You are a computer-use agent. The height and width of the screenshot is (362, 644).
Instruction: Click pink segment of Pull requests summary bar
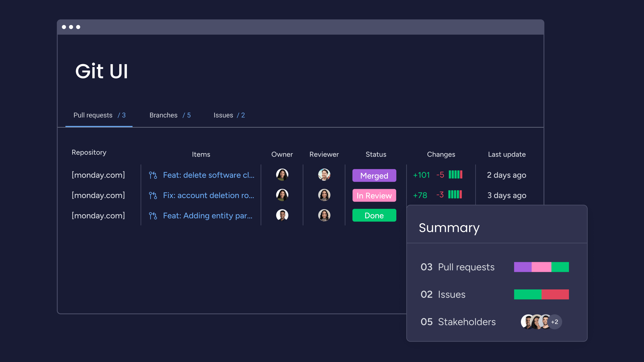pos(541,267)
